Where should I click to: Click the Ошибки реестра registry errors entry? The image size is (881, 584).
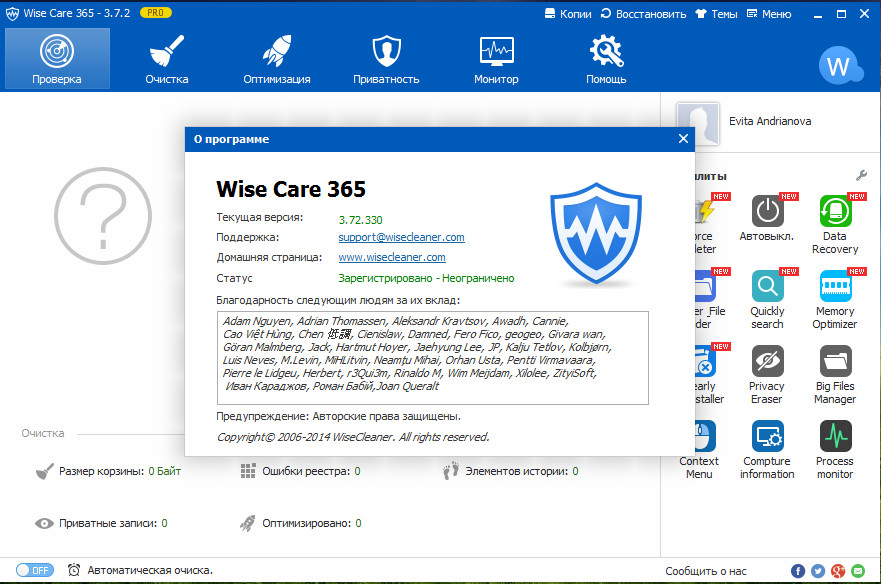tap(301, 471)
